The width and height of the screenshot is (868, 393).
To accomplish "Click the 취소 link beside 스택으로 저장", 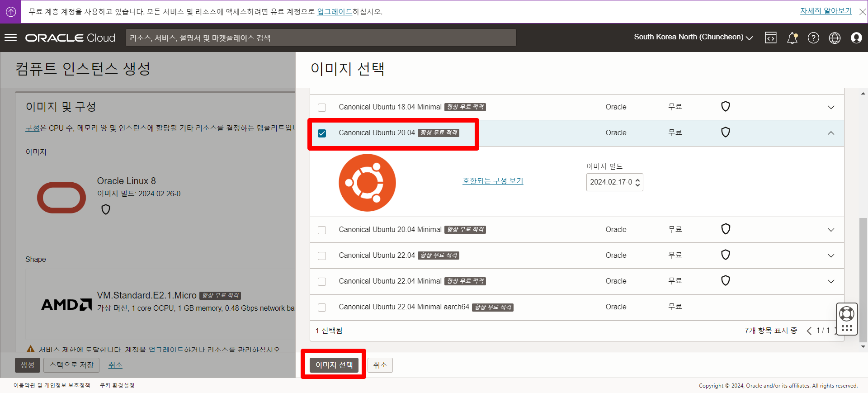I will tap(115, 365).
